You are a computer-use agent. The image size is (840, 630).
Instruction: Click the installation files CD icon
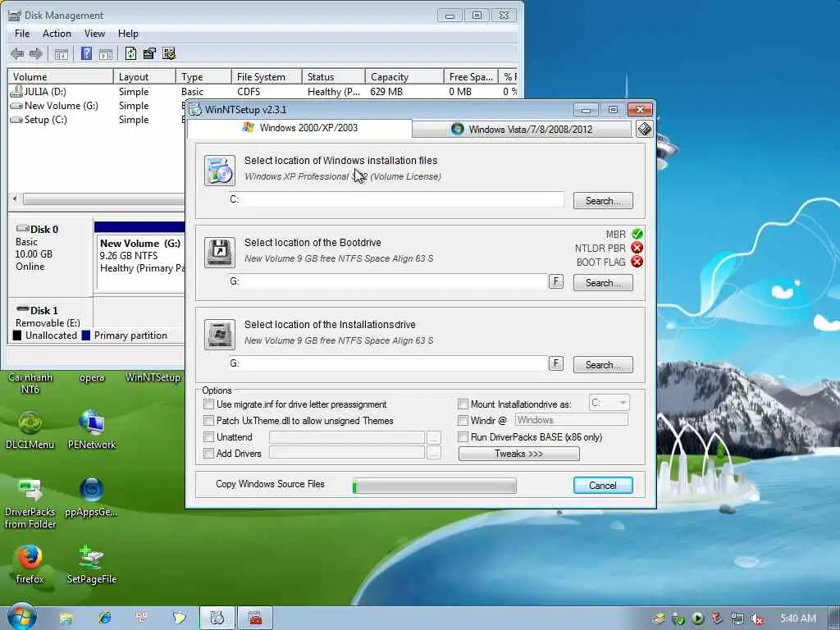tap(220, 171)
